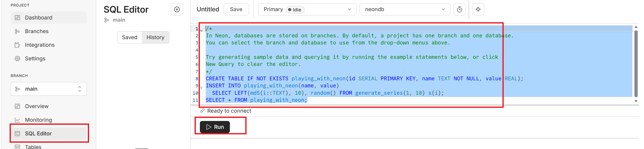Click the editor vertical scrollbar thumb
Screen dimensions: 644x149
coord(636,64)
